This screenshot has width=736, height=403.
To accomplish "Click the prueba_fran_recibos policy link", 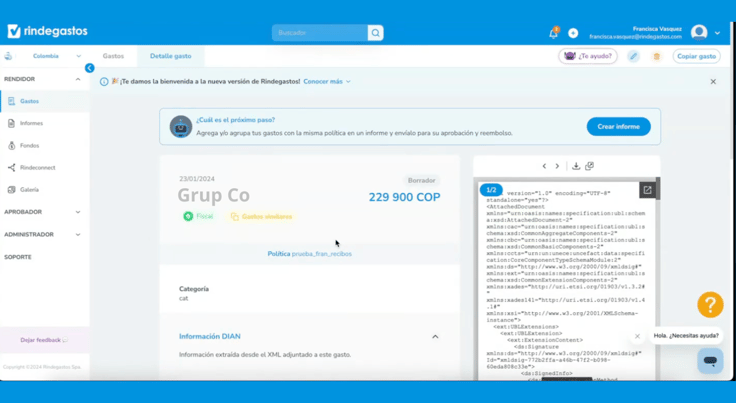I will [x=322, y=254].
